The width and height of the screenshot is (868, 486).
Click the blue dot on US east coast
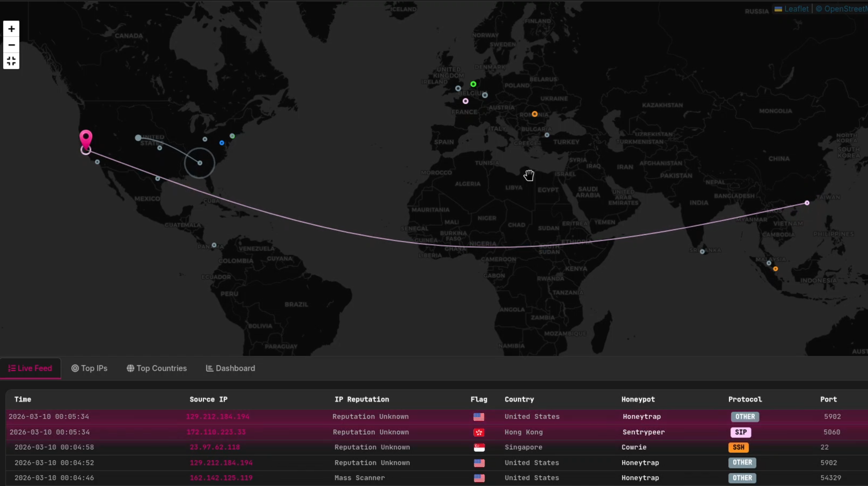point(222,143)
